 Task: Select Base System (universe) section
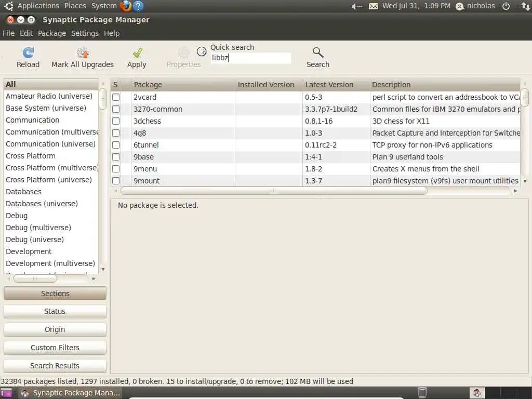pos(51,108)
